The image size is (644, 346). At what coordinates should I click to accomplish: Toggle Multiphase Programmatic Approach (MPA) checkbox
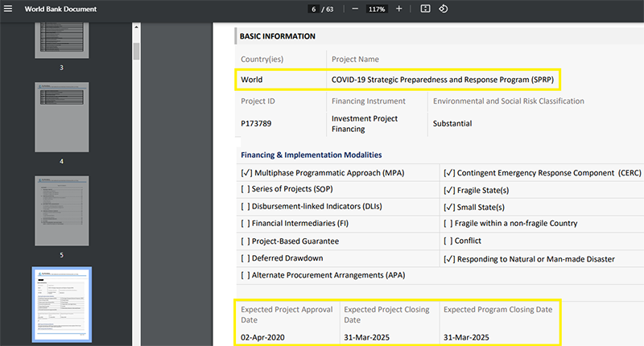click(246, 173)
